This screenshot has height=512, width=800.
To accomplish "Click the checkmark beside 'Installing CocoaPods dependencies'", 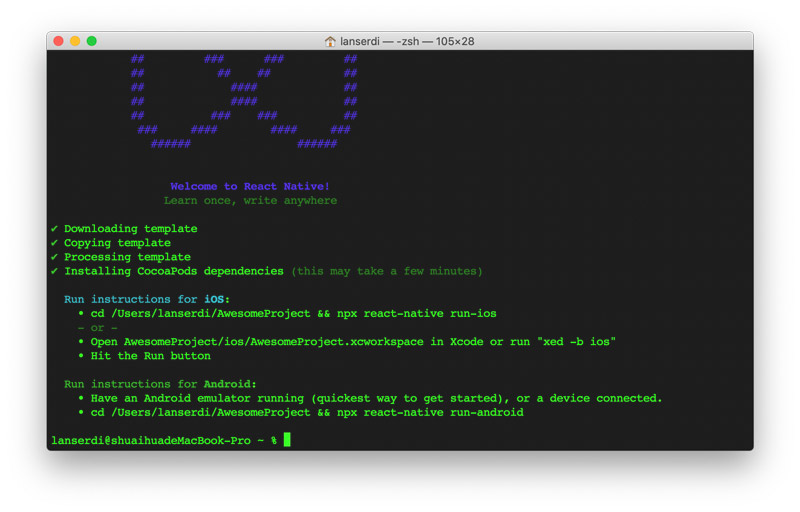I will pos(55,271).
